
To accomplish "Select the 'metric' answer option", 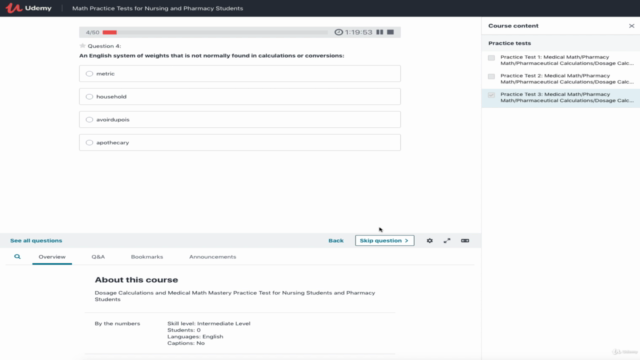I will 240,73.
